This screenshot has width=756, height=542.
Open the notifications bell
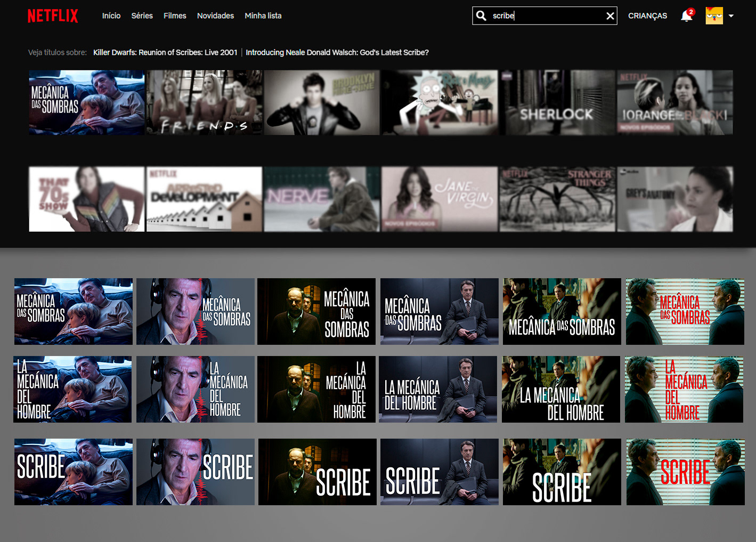pyautogui.click(x=687, y=15)
